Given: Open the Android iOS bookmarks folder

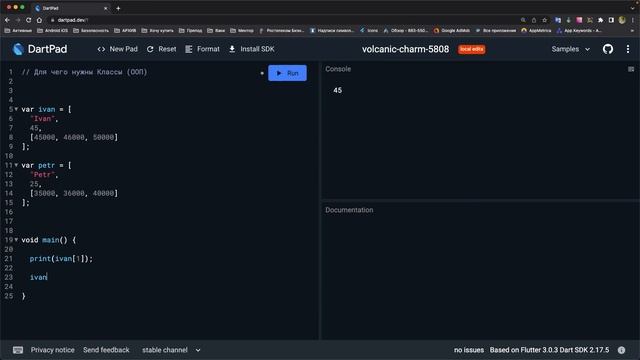Looking at the screenshot, I should (x=52, y=31).
